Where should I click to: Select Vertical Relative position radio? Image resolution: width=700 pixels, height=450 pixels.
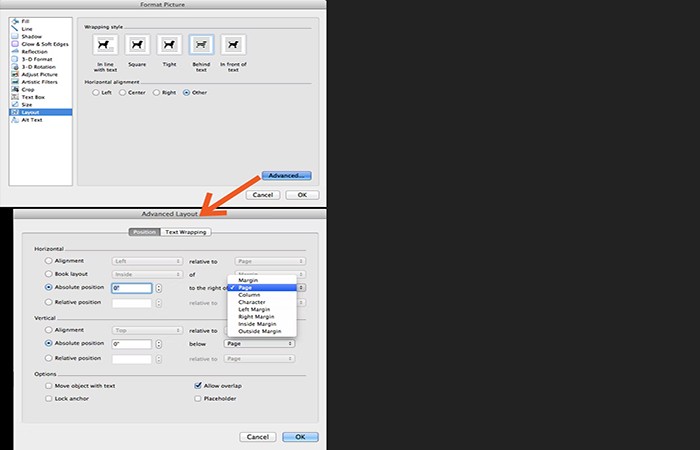[48, 358]
